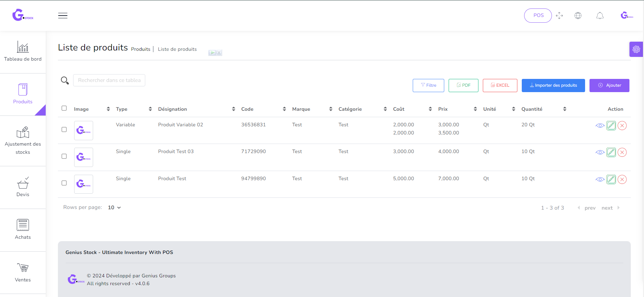Open the hamburger sidebar menu
The width and height of the screenshot is (644, 297).
pyautogui.click(x=63, y=16)
